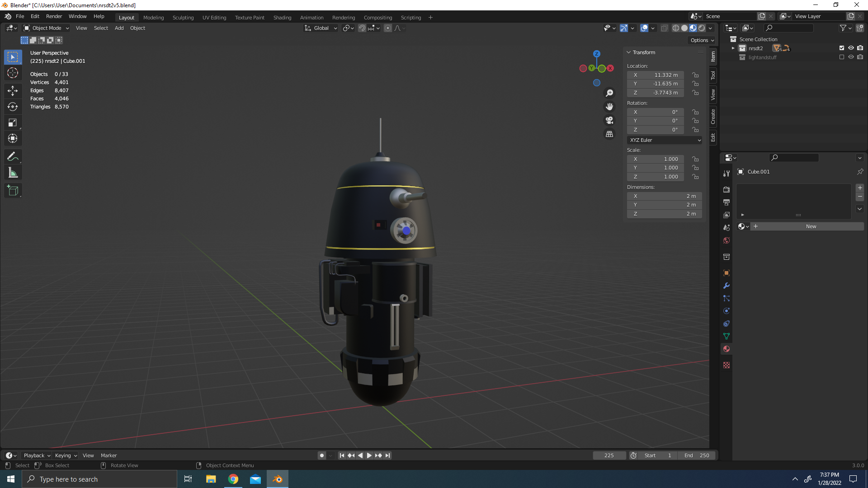The width and height of the screenshot is (868, 488).
Task: Click the current frame field 225
Action: (x=609, y=455)
